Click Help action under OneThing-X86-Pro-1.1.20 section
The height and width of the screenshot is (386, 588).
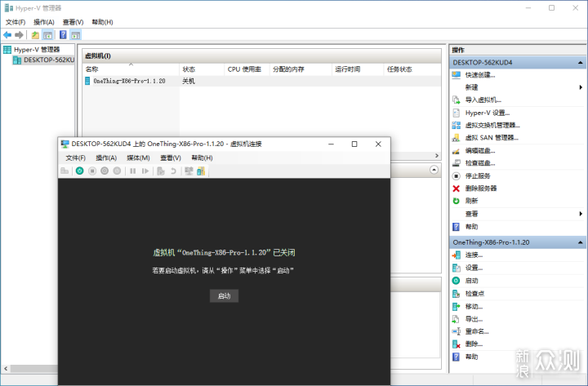click(x=471, y=357)
